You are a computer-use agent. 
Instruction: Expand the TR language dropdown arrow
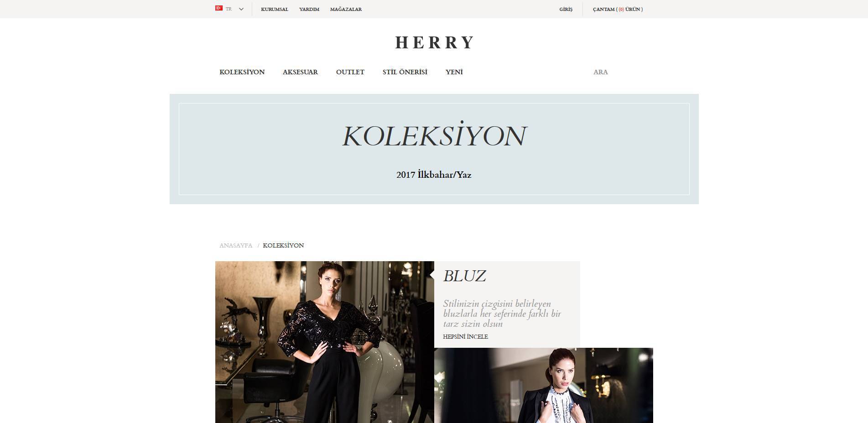pos(241,9)
